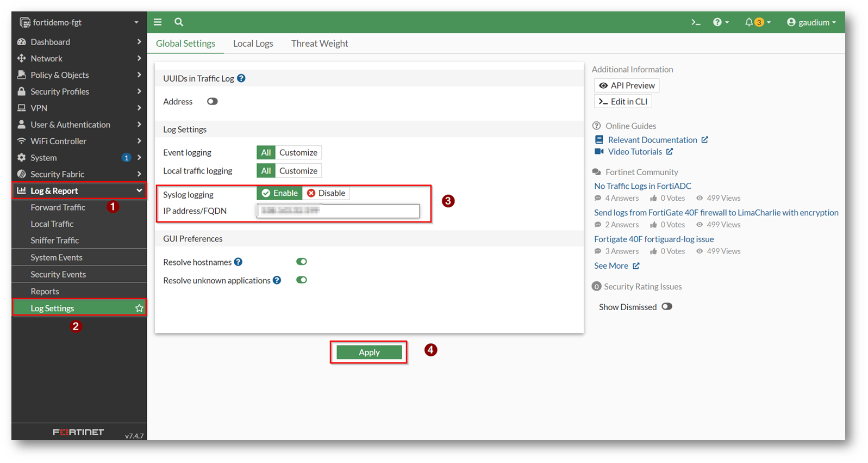868x463 pixels.
Task: Click the help question mark in header
Action: pyautogui.click(x=717, y=22)
